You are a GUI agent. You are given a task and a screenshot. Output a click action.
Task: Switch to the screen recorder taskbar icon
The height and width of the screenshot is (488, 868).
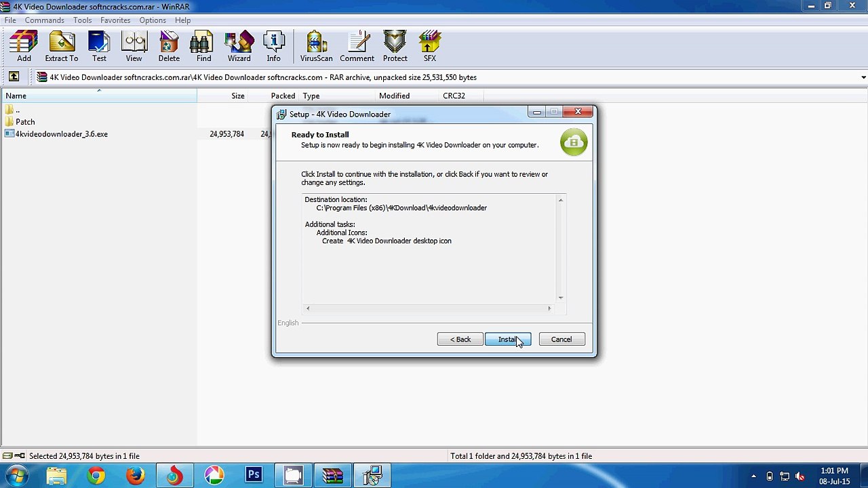[x=293, y=476]
